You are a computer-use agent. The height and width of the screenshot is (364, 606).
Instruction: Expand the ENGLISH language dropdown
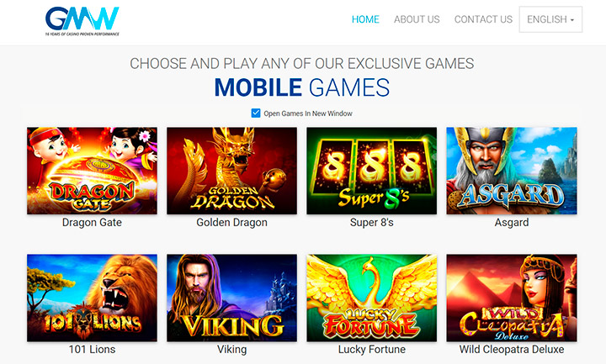(550, 19)
